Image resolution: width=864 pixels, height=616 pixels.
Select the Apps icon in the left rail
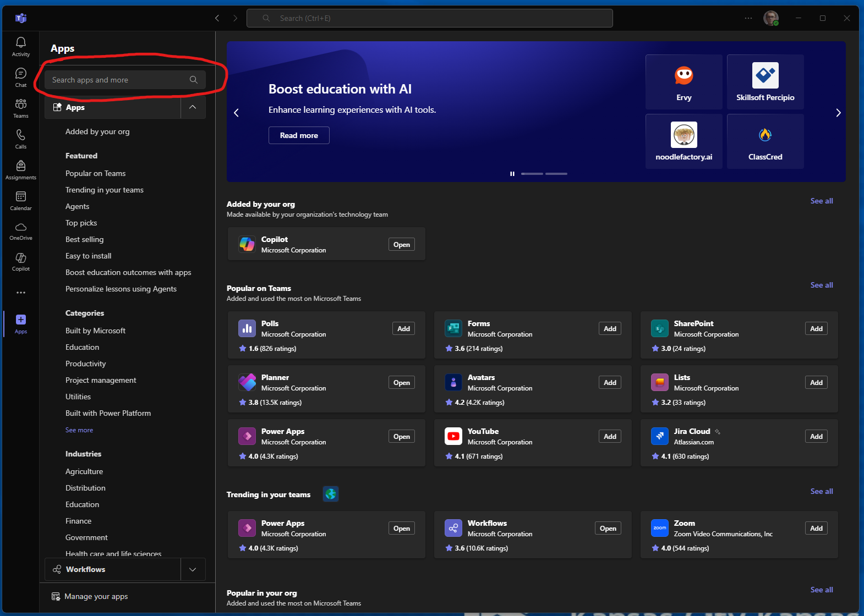tap(21, 324)
